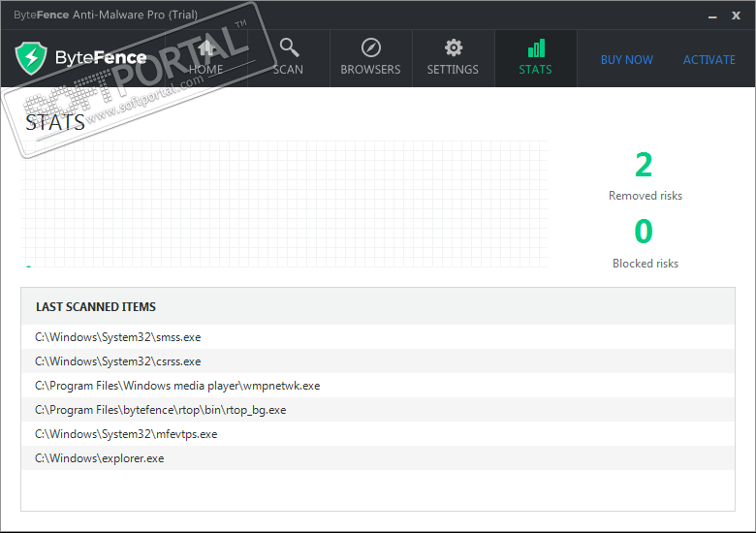Click the STATS page heading
This screenshot has height=533, width=756.
pyautogui.click(x=55, y=122)
